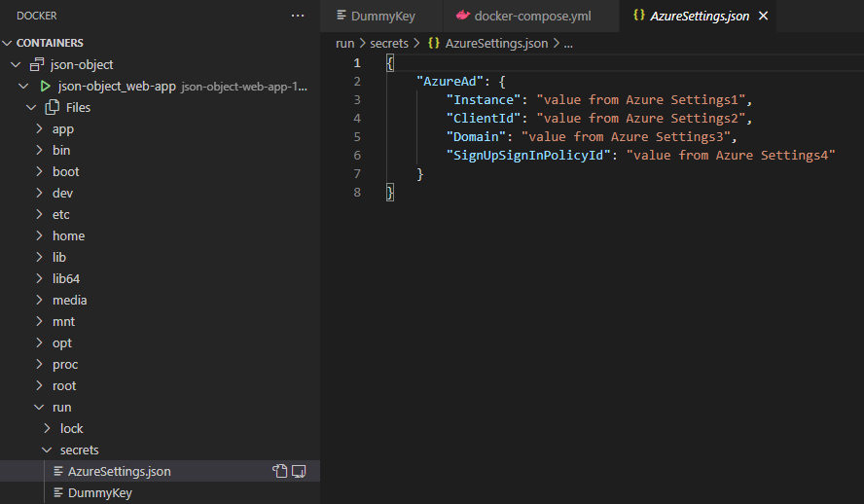Click line number 7 in the gutter
The height and width of the screenshot is (504, 864).
[x=357, y=174]
